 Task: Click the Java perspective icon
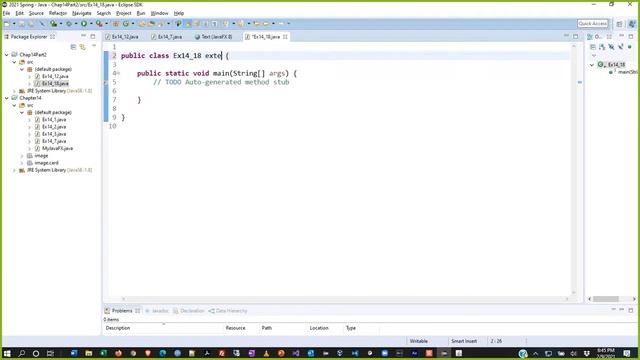[x=632, y=24]
